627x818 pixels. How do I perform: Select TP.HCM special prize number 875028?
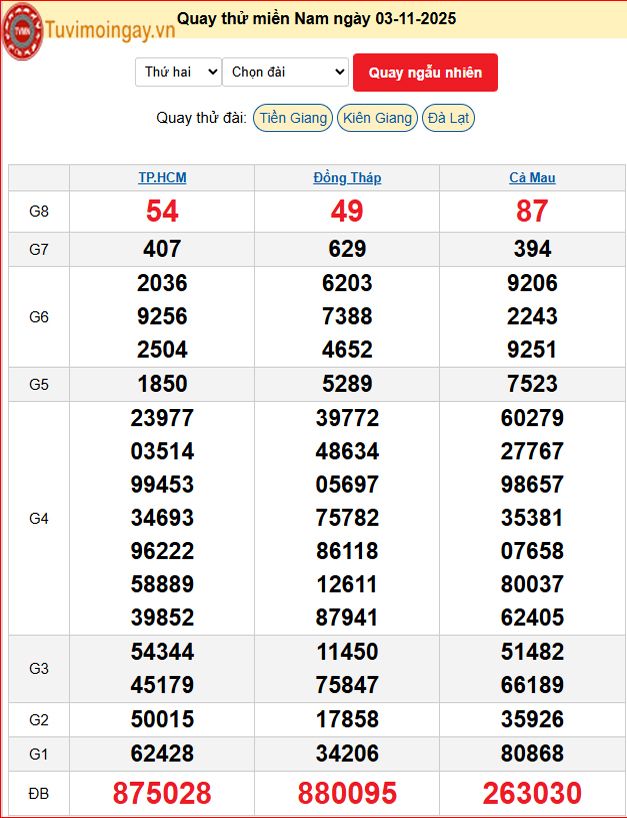(162, 794)
